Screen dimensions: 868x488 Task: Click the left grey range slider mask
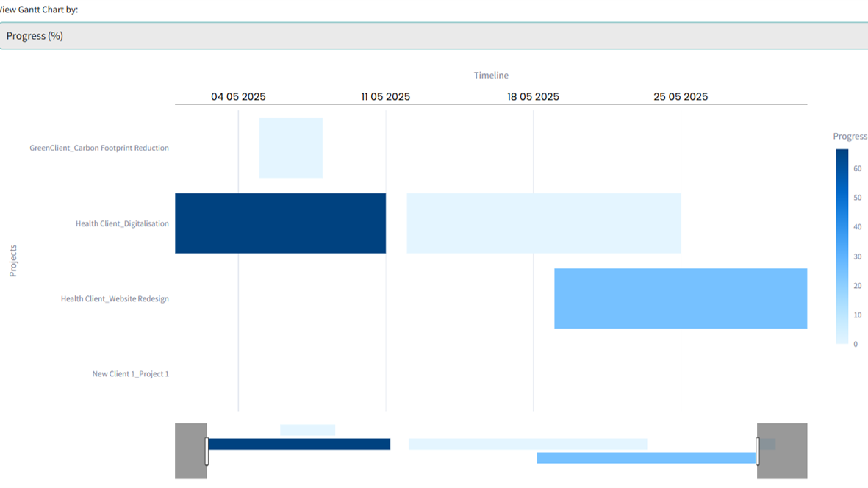(190, 451)
